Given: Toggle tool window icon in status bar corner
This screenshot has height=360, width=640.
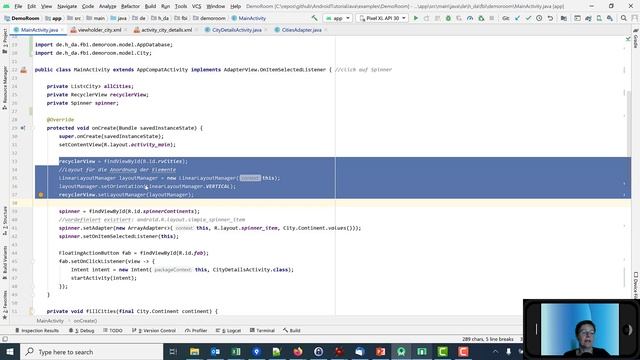Looking at the screenshot, I should 5,339.
